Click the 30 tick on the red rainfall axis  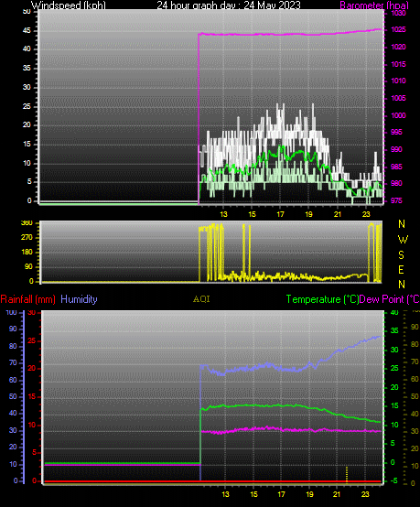[32, 313]
